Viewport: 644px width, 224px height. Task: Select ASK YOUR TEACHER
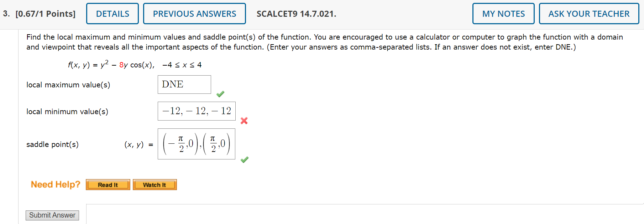589,13
